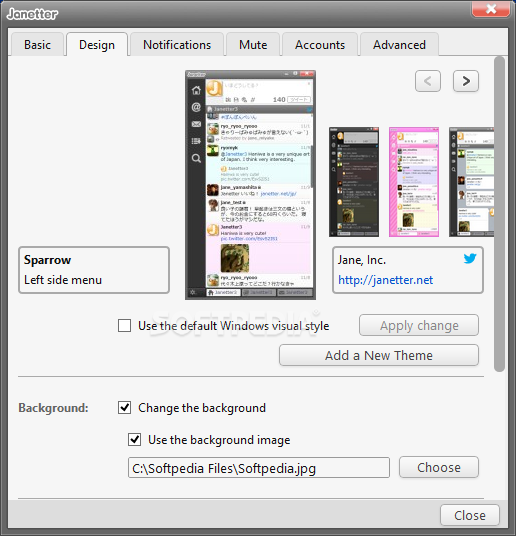Click the background image path field
This screenshot has height=536, width=516.
[x=259, y=468]
